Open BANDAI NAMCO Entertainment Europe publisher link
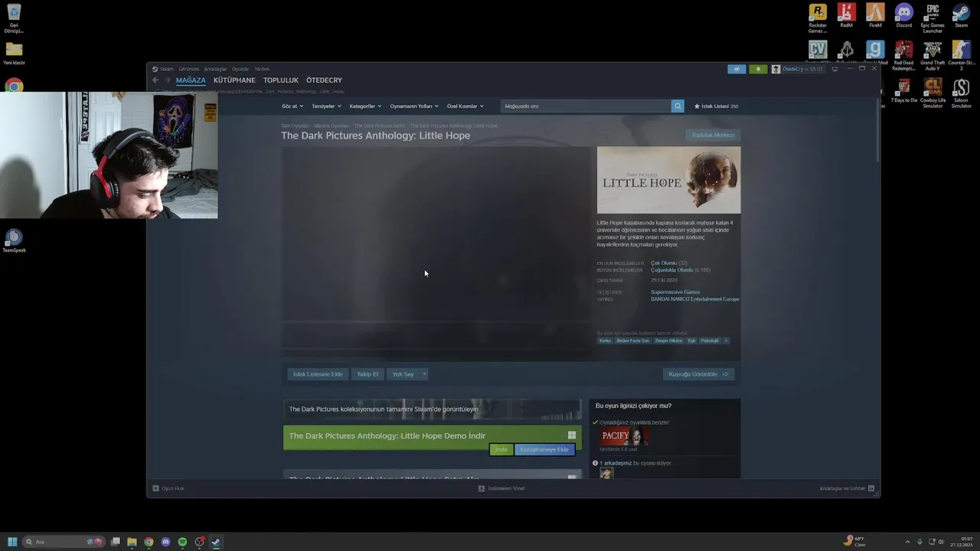Screen dimensions: 980x551 point(695,299)
